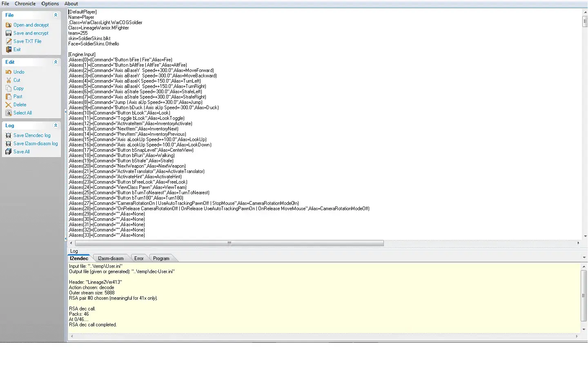Image resolution: width=588 pixels, height=368 pixels.
Task: Click the [DefaultPlayer] line in the editor
Action: 82,12
